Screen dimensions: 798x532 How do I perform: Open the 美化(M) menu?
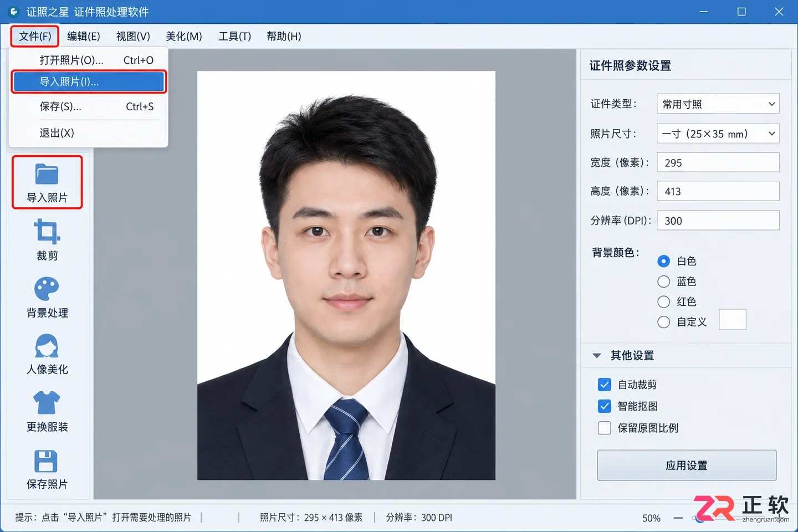click(184, 37)
